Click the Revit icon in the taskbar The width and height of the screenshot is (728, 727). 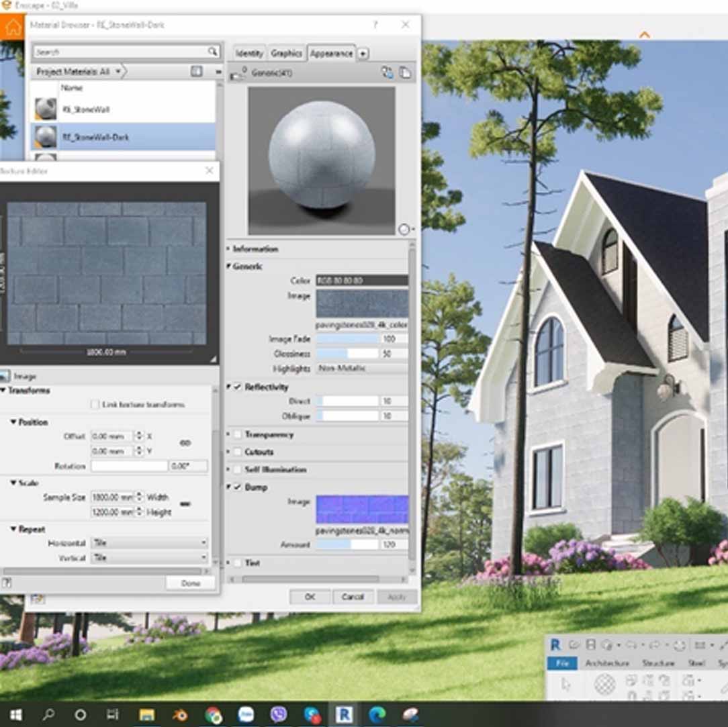point(343,714)
